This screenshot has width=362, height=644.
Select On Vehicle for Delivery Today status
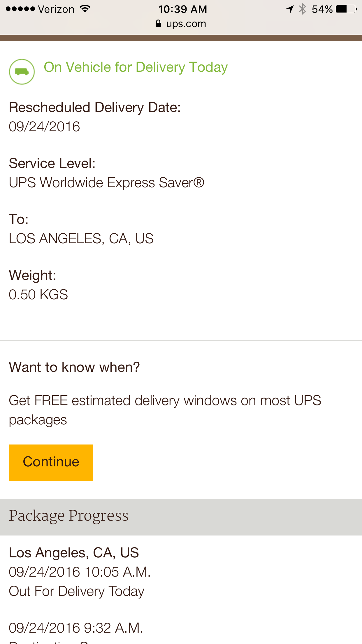pos(136,67)
